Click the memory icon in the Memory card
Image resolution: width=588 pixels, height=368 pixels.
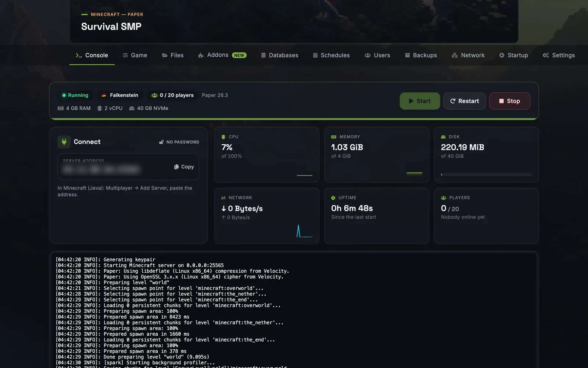334,137
